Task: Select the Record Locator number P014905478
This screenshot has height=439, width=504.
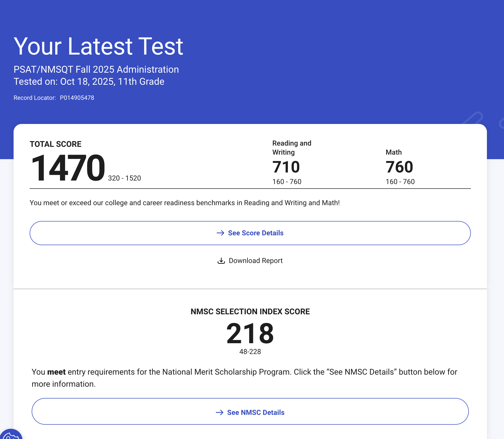Action: [x=77, y=98]
